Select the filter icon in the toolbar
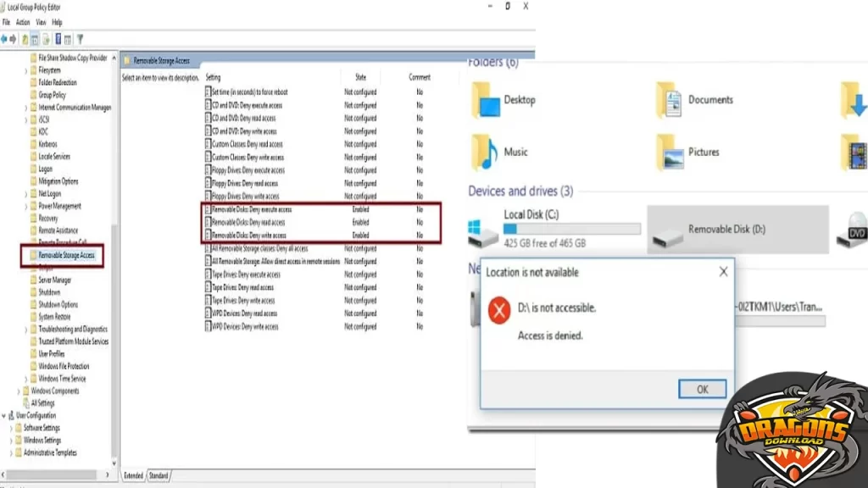 click(81, 38)
